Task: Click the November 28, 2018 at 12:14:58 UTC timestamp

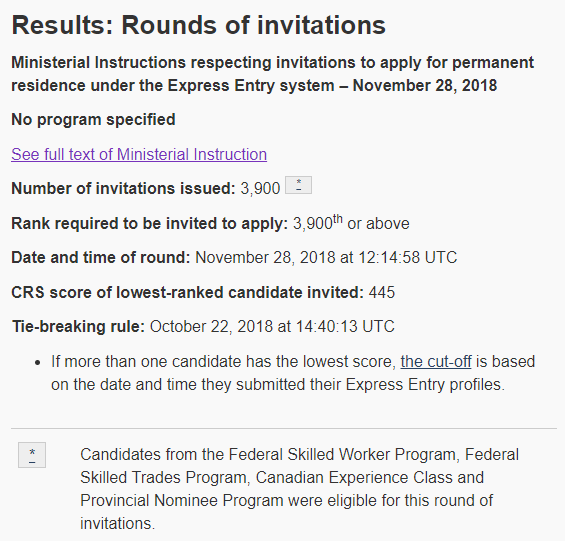Action: (x=326, y=257)
